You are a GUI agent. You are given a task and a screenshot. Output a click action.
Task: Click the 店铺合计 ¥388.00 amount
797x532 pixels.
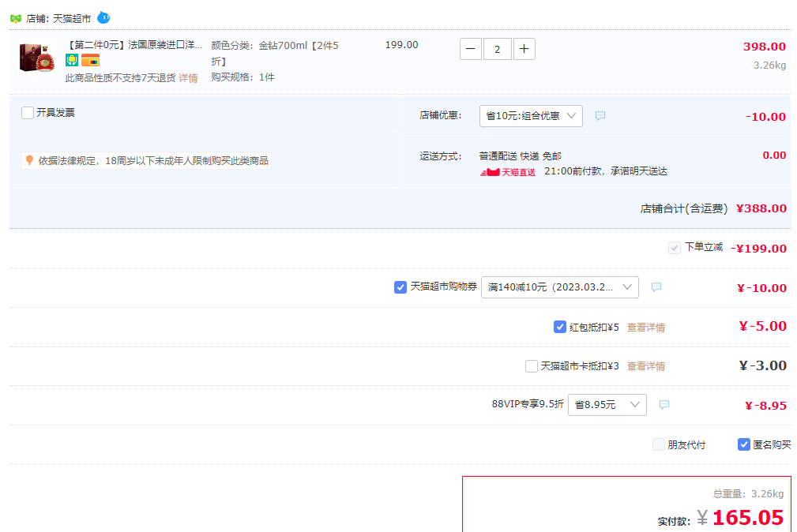click(761, 208)
